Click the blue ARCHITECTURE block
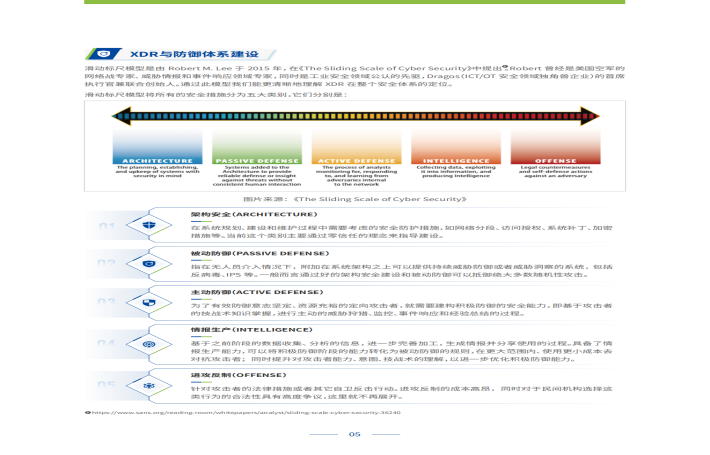 pyautogui.click(x=158, y=146)
